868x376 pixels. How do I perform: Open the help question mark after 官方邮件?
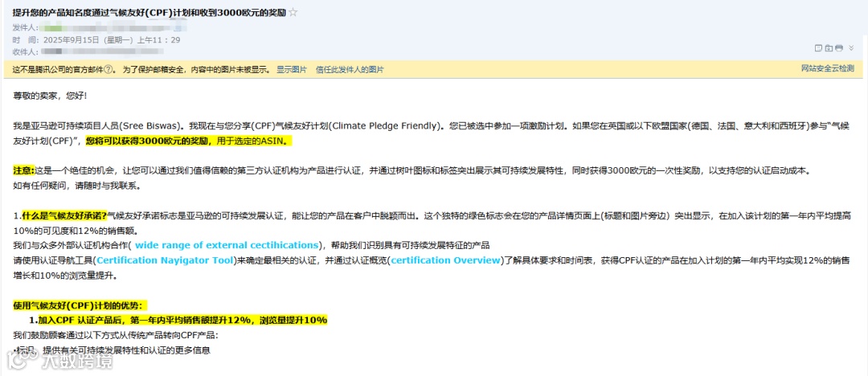[x=109, y=70]
